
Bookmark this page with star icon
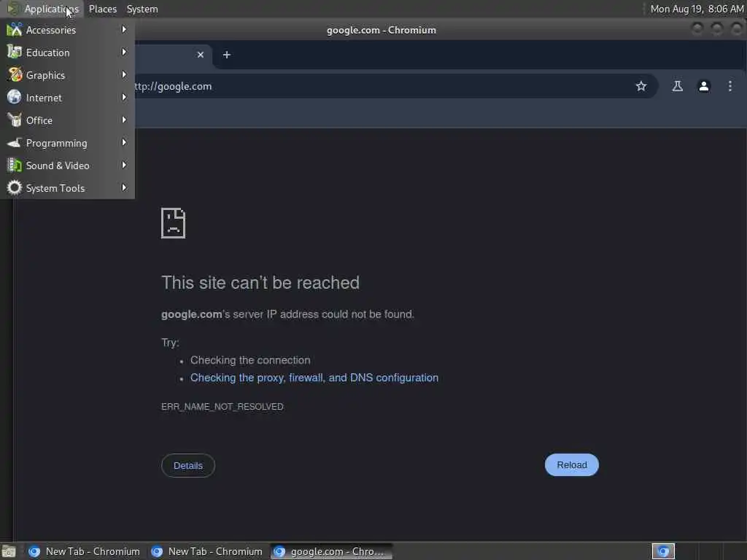641,86
